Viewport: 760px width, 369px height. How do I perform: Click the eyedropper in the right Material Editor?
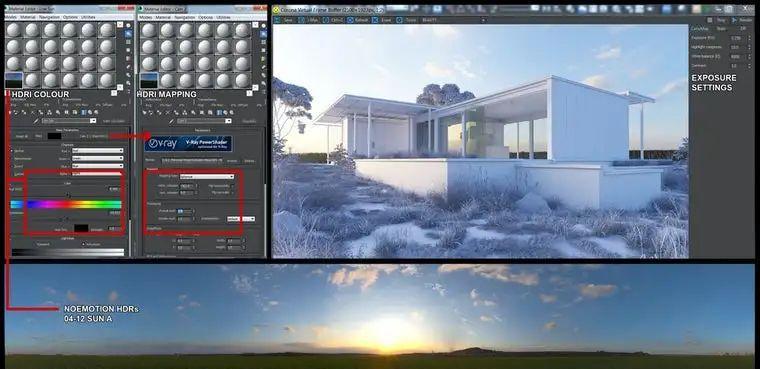pos(171,121)
